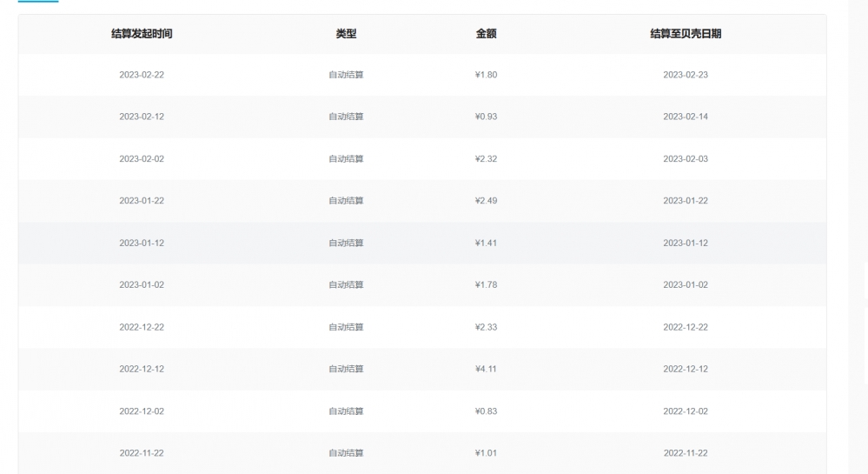Click the 2022-12-22 date in 结算发起时间 column
The width and height of the screenshot is (868, 474).
coord(142,327)
